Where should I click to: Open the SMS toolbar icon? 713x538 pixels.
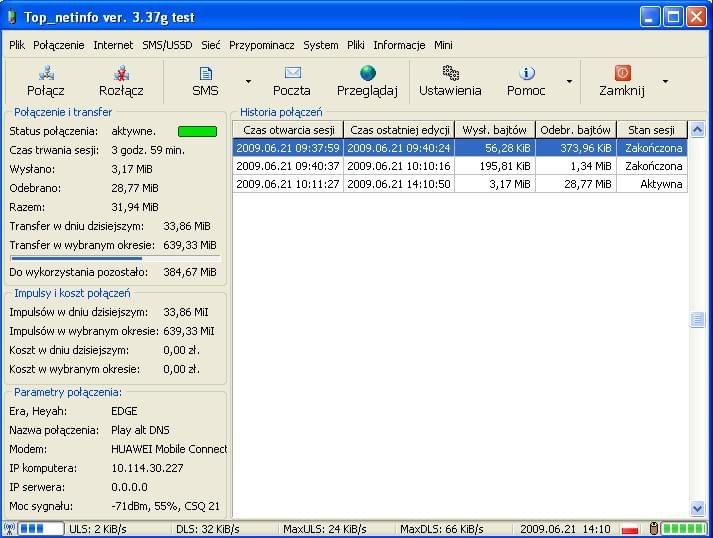coord(206,73)
